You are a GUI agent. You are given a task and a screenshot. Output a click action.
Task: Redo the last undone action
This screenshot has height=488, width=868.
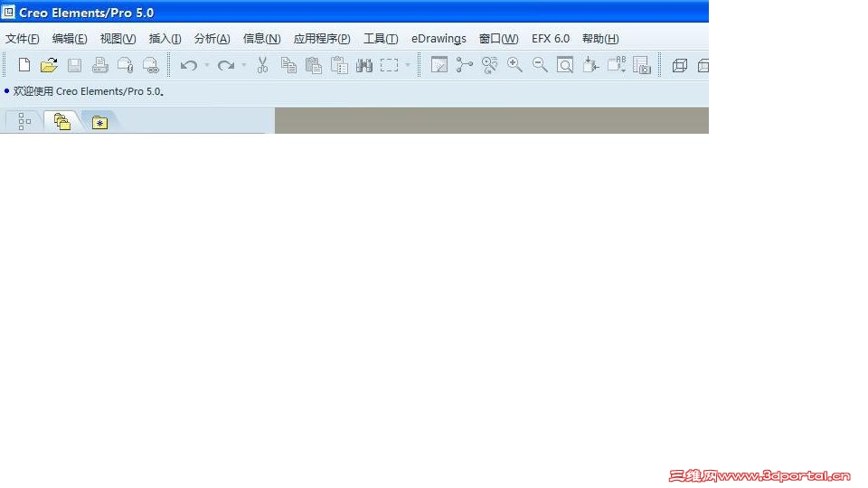225,65
